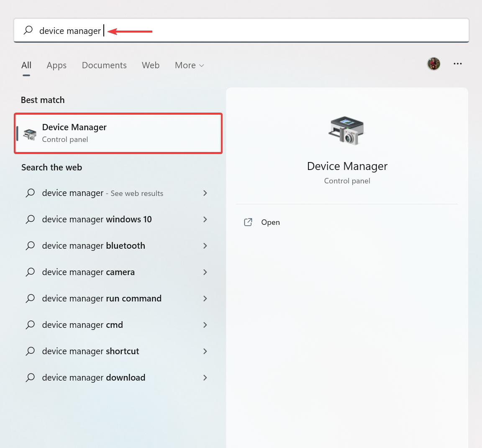Screen dimensions: 482x448
Task: Click search icon beside 'device manager shortcut'
Action: point(30,351)
